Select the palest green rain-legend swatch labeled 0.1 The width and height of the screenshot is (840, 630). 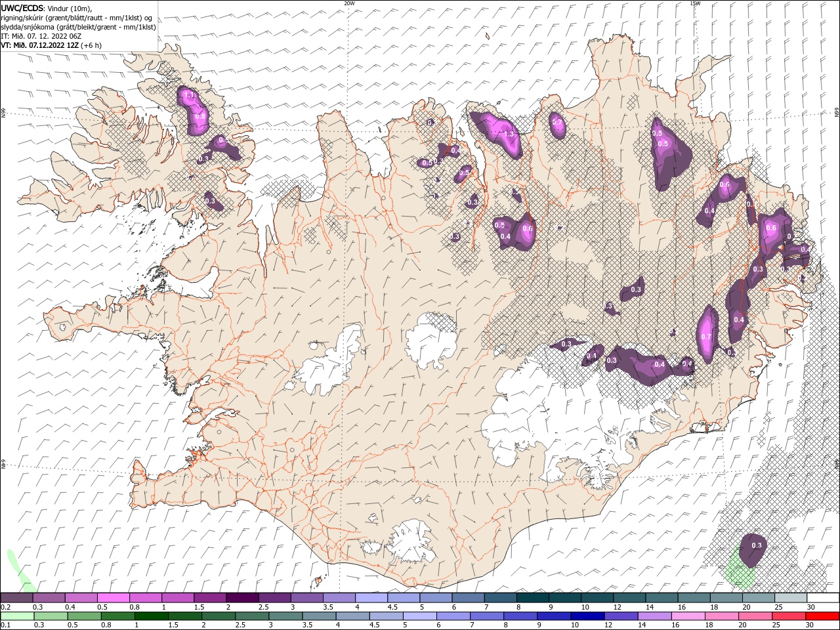coord(17,616)
